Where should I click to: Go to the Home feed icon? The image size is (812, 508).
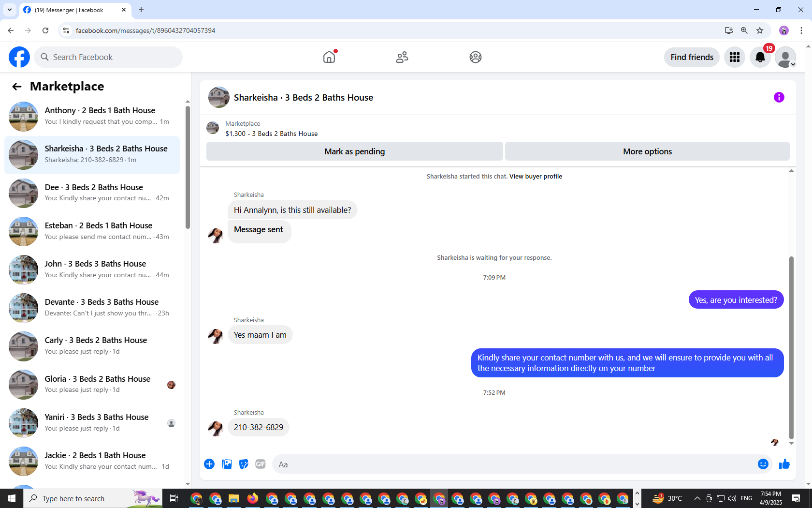pos(329,57)
